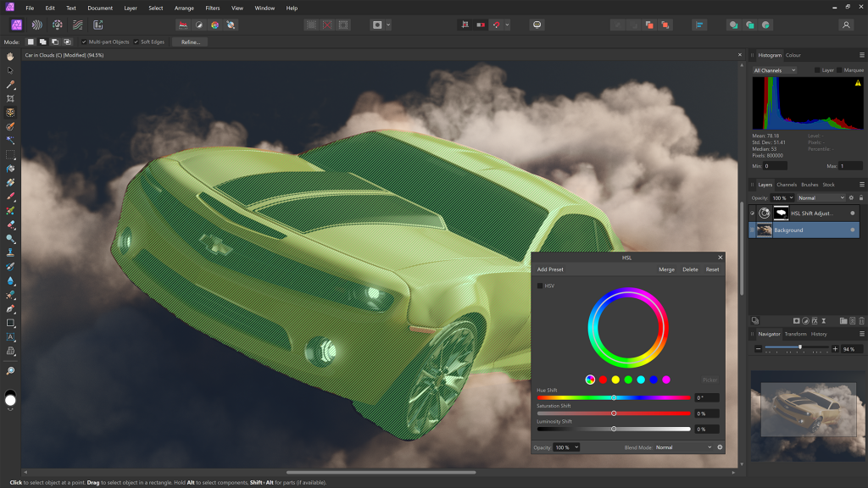The width and height of the screenshot is (868, 488).
Task: Select the Text tool
Action: (11, 336)
